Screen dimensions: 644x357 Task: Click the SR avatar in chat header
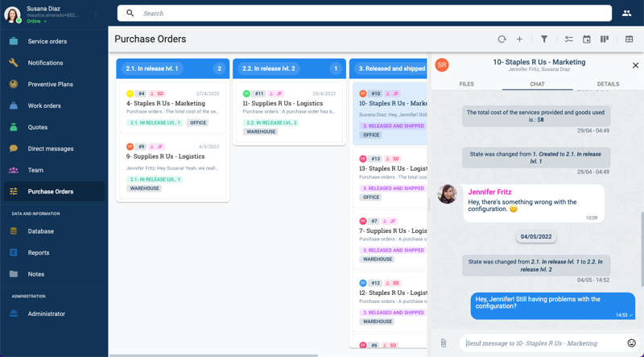[x=442, y=65]
